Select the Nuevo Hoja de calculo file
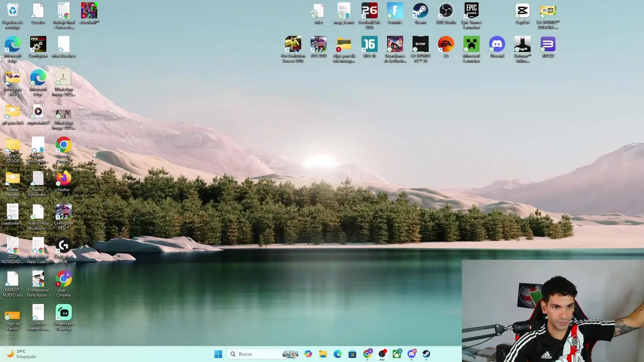 coord(38,217)
